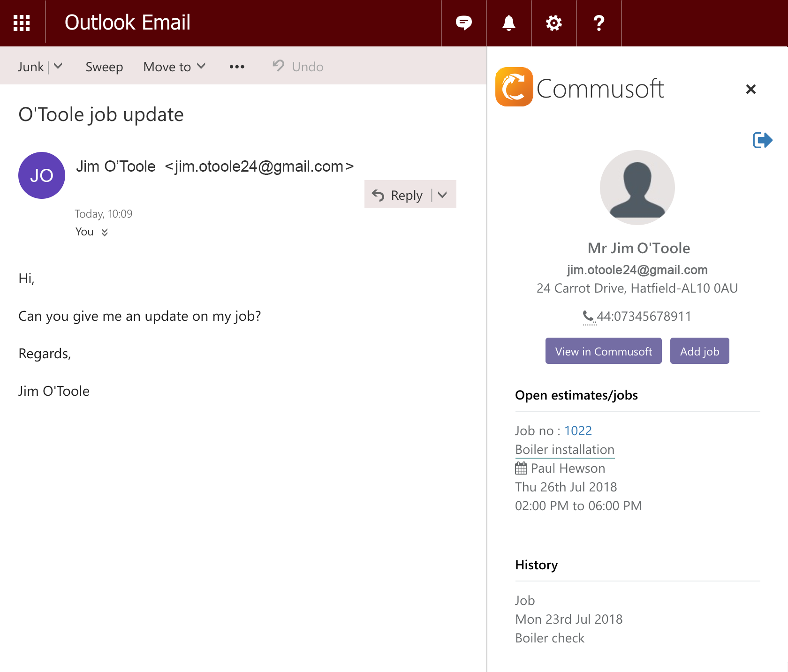Click the customer profile picture
The height and width of the screenshot is (672, 788).
637,188
